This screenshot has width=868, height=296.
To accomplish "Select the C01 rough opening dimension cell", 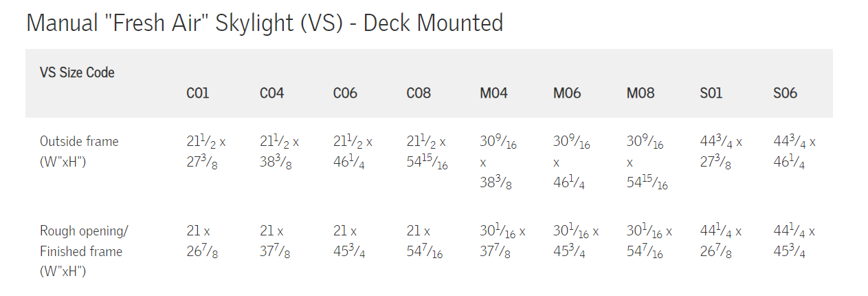I will (203, 242).
